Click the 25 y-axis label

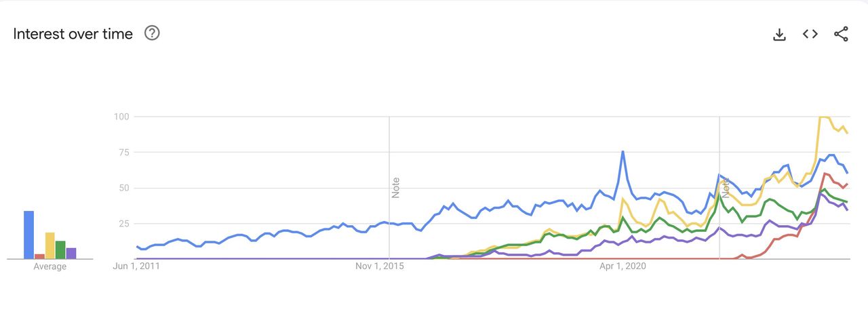[123, 223]
